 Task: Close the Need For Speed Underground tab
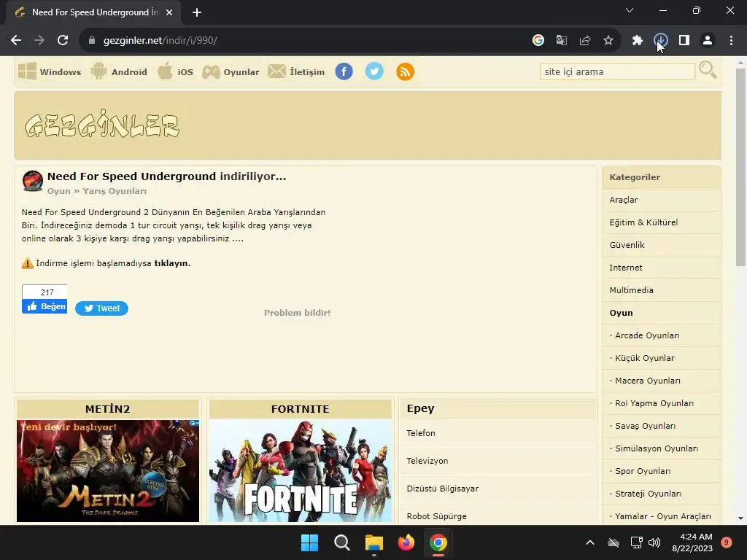169,12
